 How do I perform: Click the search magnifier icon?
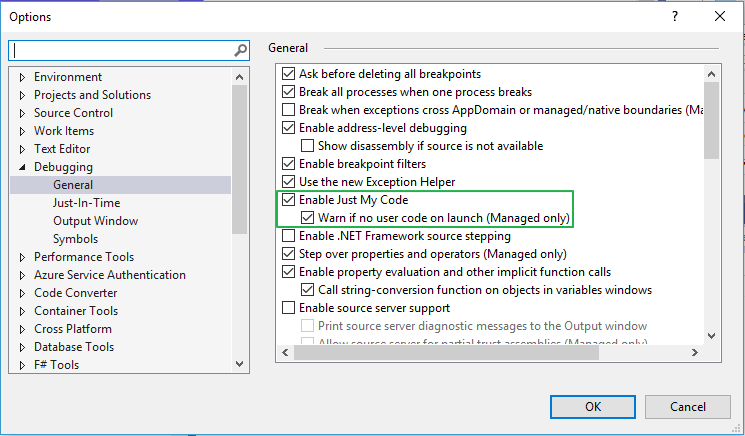[x=240, y=50]
